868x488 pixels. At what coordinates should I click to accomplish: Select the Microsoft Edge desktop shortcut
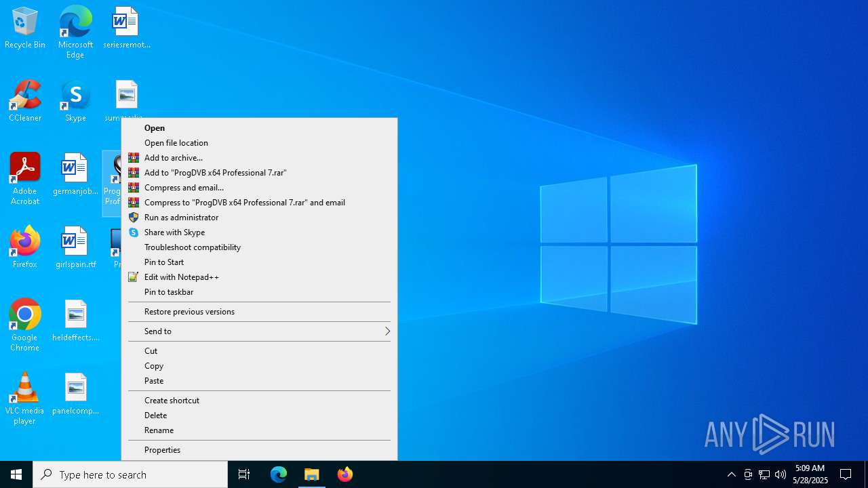pos(75,32)
